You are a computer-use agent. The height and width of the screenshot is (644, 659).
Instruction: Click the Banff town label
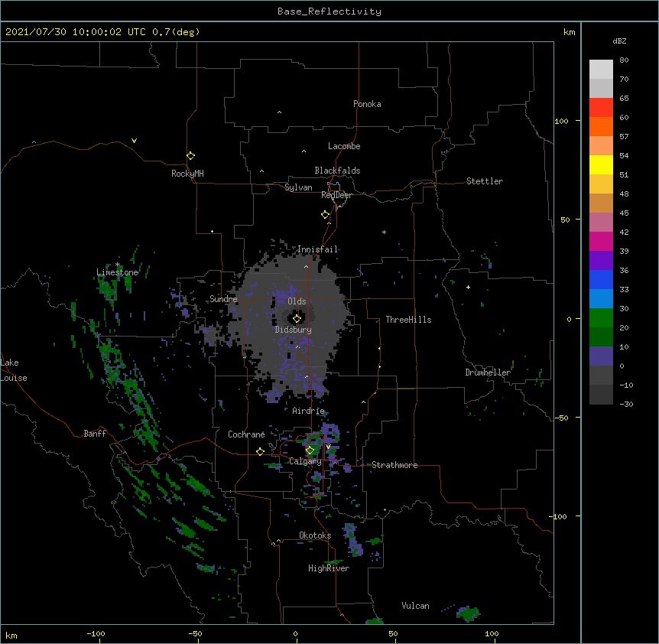tap(95, 434)
